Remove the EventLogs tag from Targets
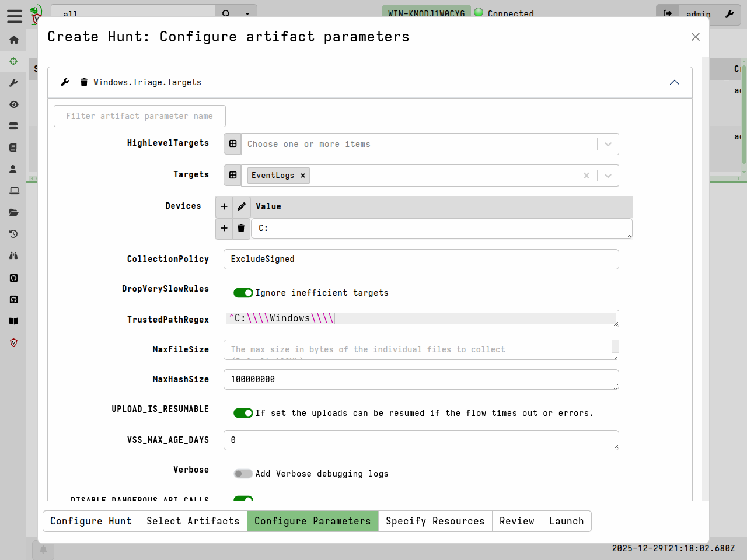Image resolution: width=747 pixels, height=560 pixels. tap(303, 176)
